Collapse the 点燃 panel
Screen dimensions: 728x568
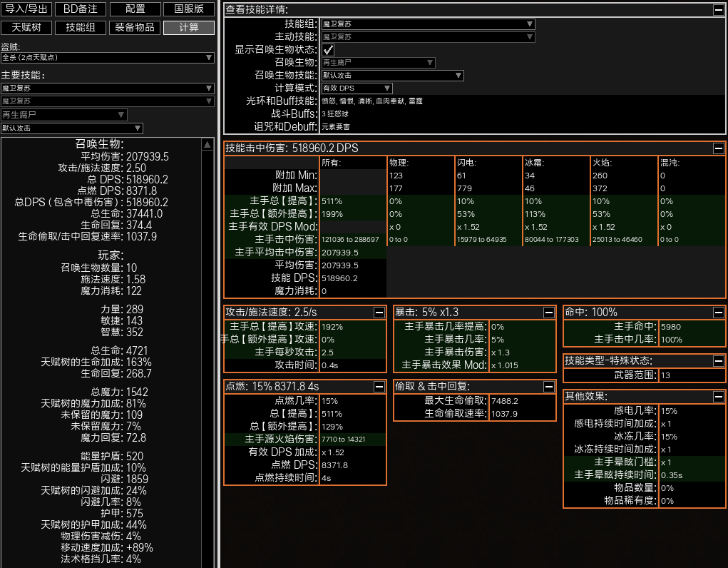379,387
